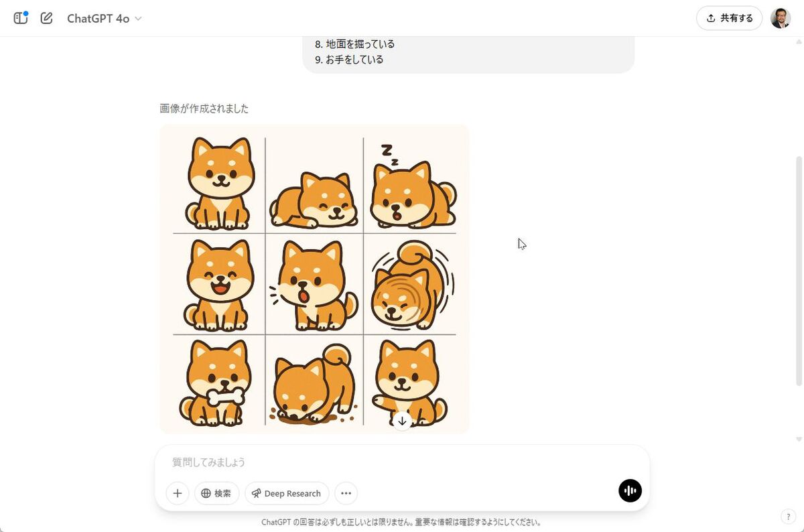Viewport: 804px width, 532px height.
Task: Open the help question mark icon
Action: [788, 517]
